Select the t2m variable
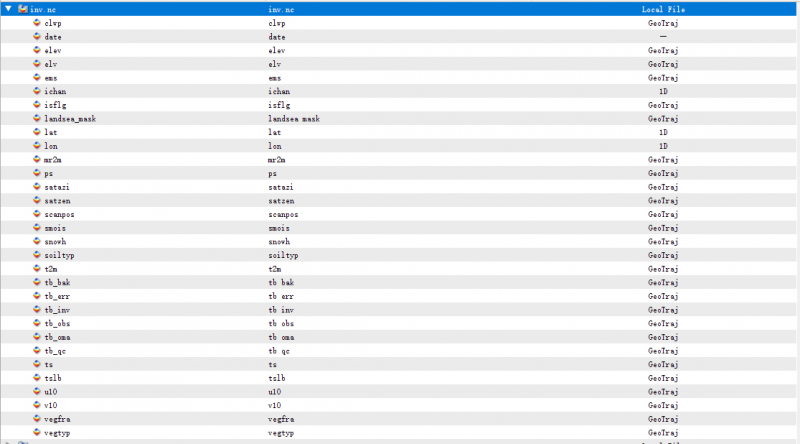Viewport: 800px width, 444px height. [52, 269]
